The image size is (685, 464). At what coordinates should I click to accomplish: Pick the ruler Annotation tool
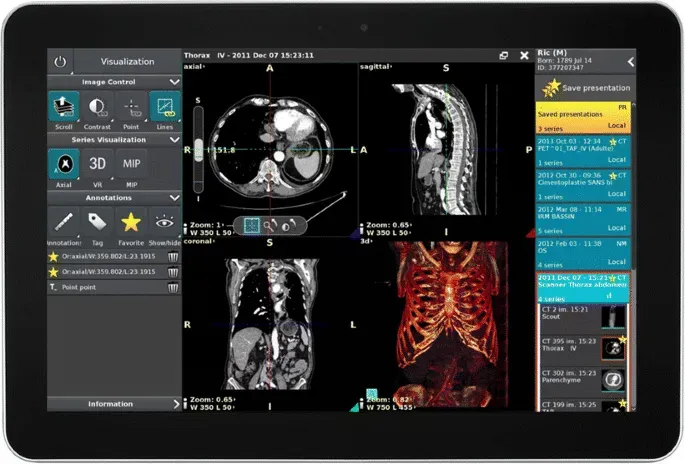[x=64, y=222]
